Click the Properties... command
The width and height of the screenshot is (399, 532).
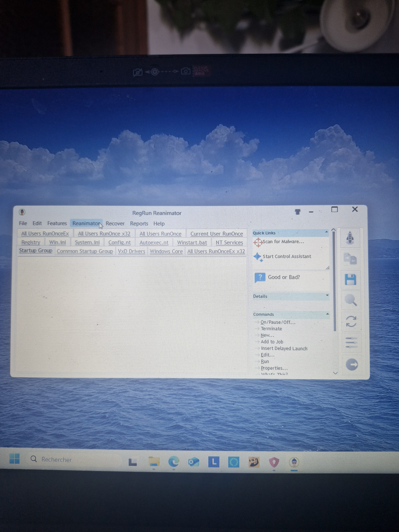[274, 368]
